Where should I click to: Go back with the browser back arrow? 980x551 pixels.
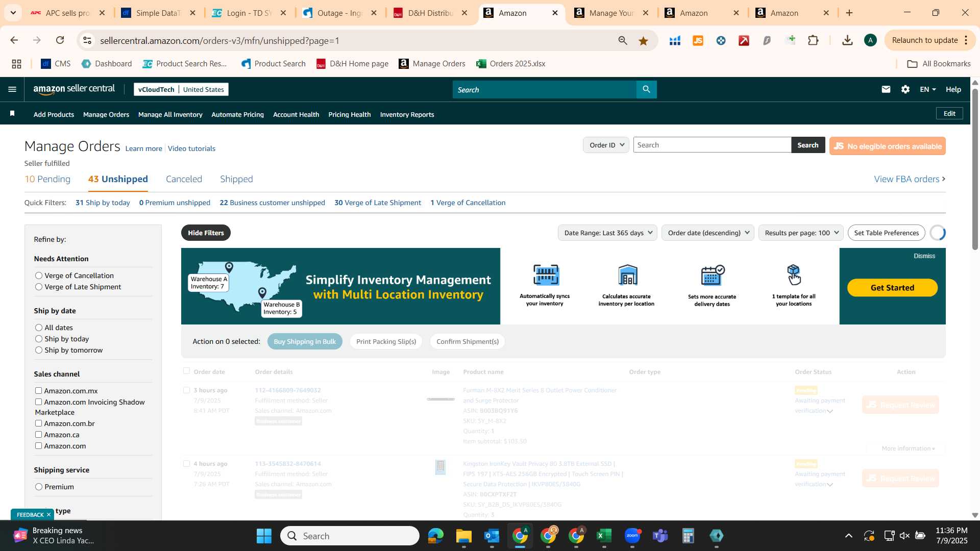tap(14, 40)
